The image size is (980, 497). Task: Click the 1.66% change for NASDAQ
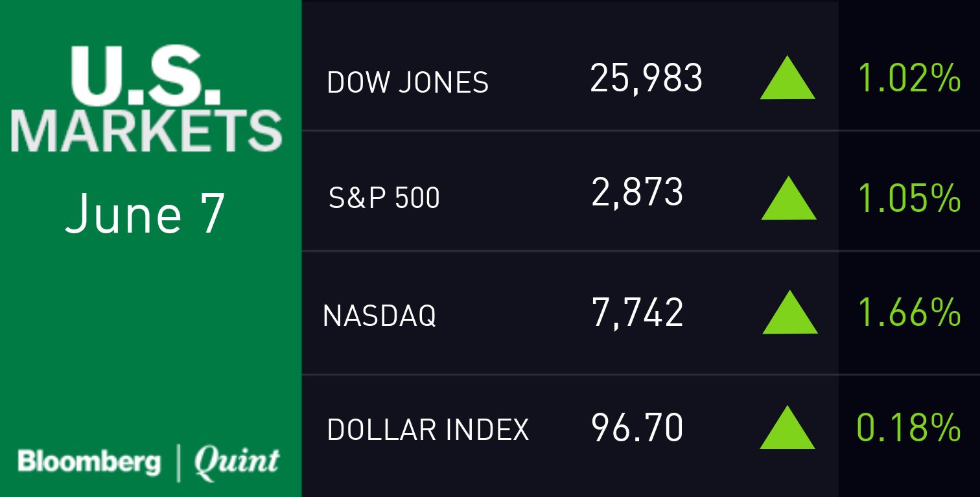point(909,312)
